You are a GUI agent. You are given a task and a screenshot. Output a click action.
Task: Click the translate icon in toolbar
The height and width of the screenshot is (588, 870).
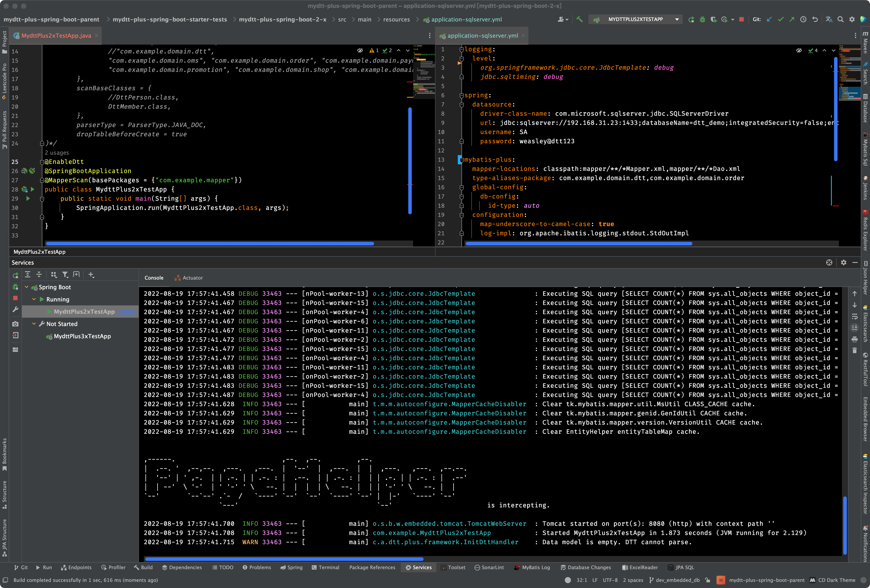(829, 19)
